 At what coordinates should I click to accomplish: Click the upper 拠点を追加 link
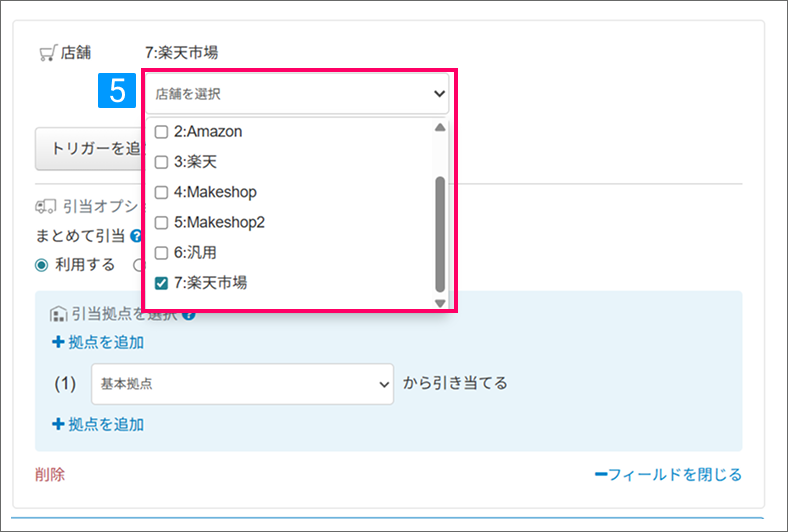pos(98,343)
